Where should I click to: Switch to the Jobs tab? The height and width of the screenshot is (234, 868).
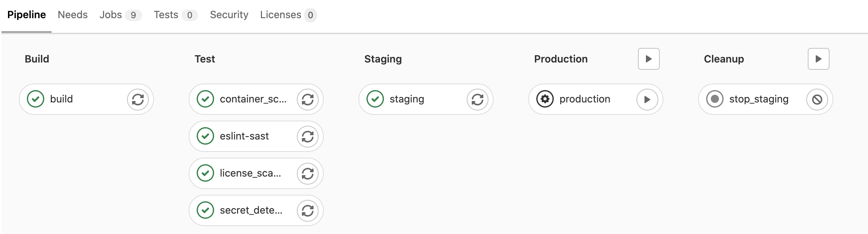pyautogui.click(x=120, y=15)
